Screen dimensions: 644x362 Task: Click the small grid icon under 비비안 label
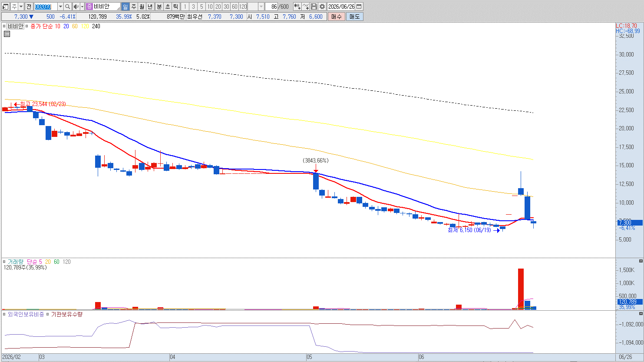[x=7, y=33]
